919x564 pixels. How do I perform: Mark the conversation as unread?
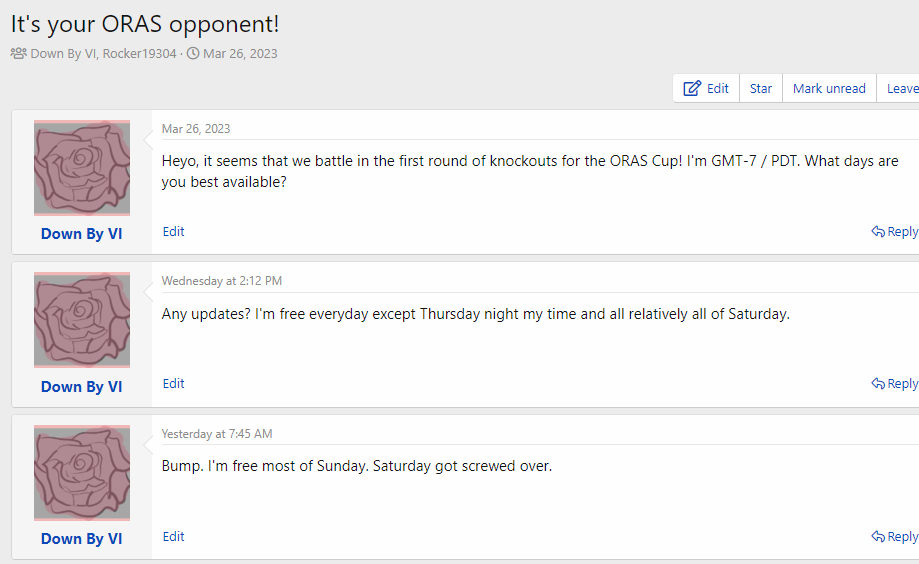pyautogui.click(x=829, y=89)
